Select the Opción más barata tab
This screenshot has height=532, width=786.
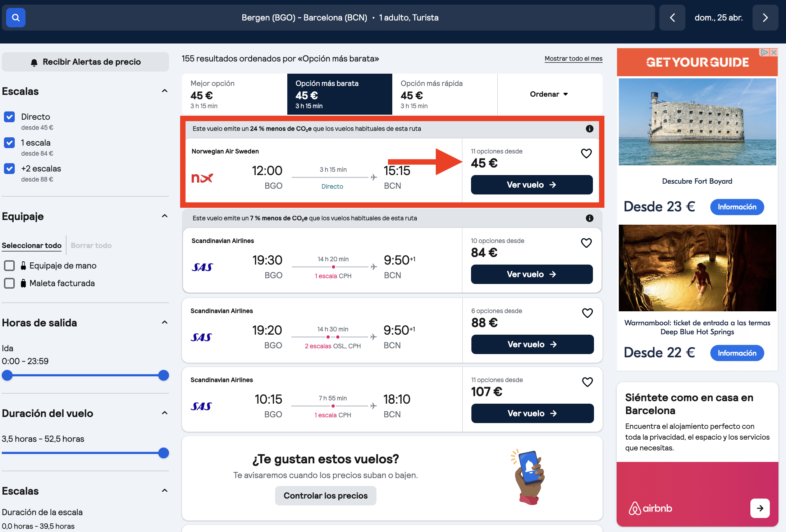339,94
